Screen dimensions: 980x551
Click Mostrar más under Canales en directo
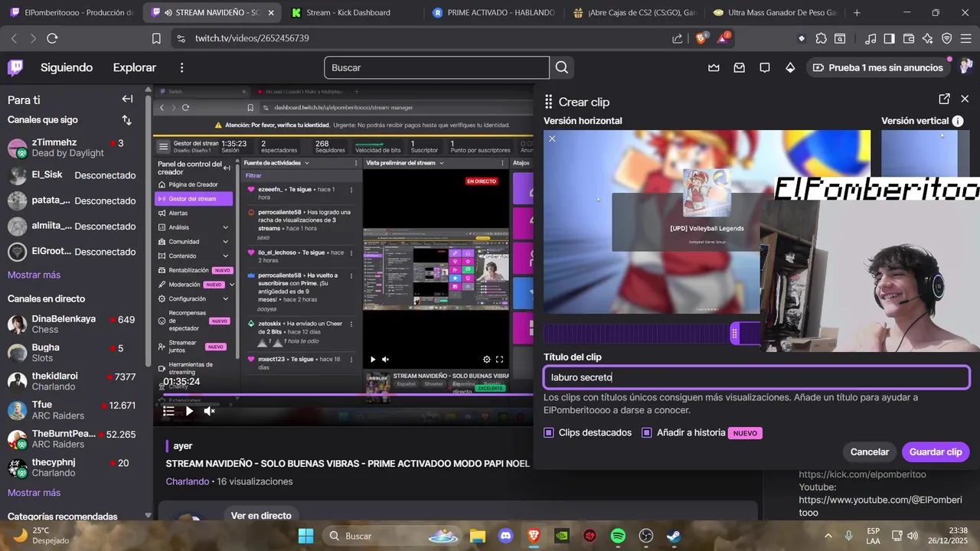pos(34,493)
